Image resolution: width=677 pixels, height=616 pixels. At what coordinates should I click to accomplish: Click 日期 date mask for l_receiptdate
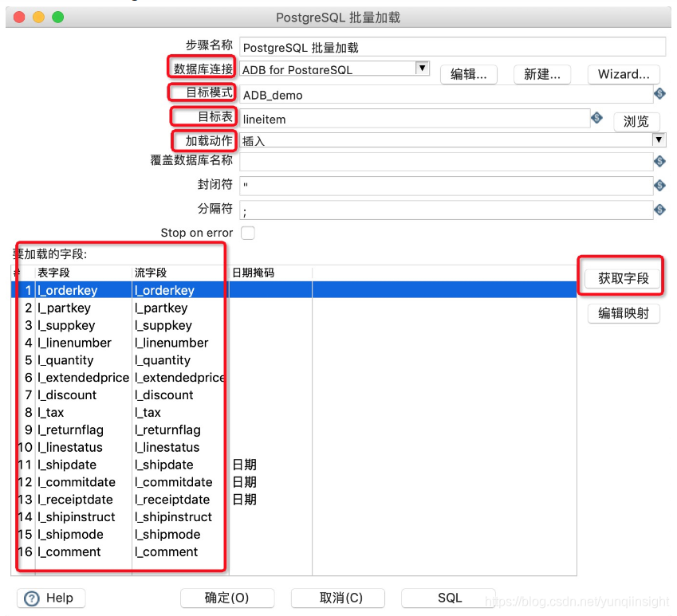click(244, 499)
